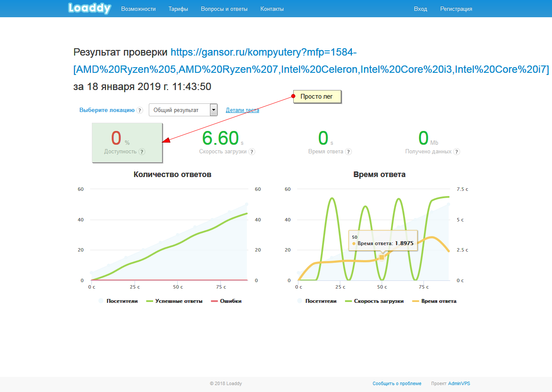The image size is (552, 392).
Task: Click the 50 s data point marker
Action: pyautogui.click(x=382, y=257)
